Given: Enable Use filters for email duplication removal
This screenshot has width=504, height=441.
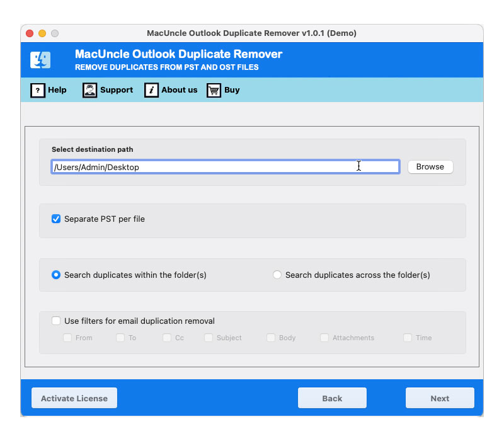Looking at the screenshot, I should pos(56,321).
